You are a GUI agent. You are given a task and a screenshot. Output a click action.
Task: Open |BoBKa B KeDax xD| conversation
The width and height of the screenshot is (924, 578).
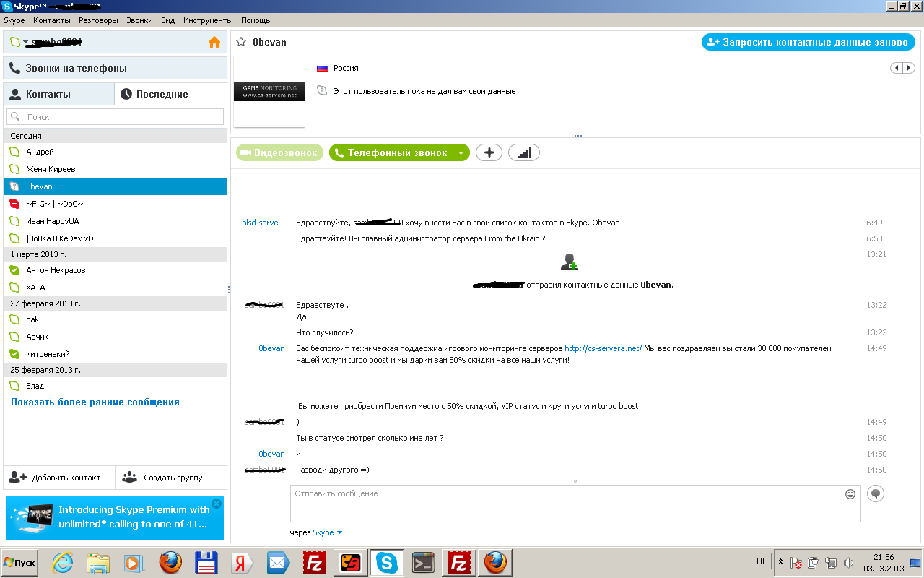coord(115,238)
